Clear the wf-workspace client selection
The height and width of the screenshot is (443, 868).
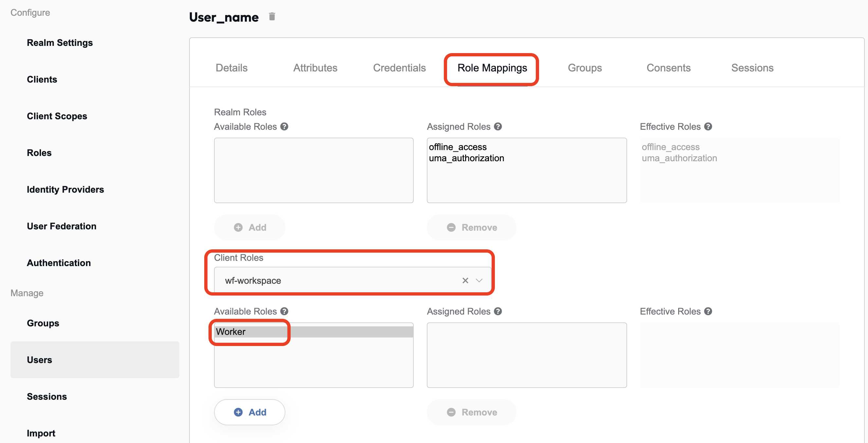pyautogui.click(x=465, y=280)
